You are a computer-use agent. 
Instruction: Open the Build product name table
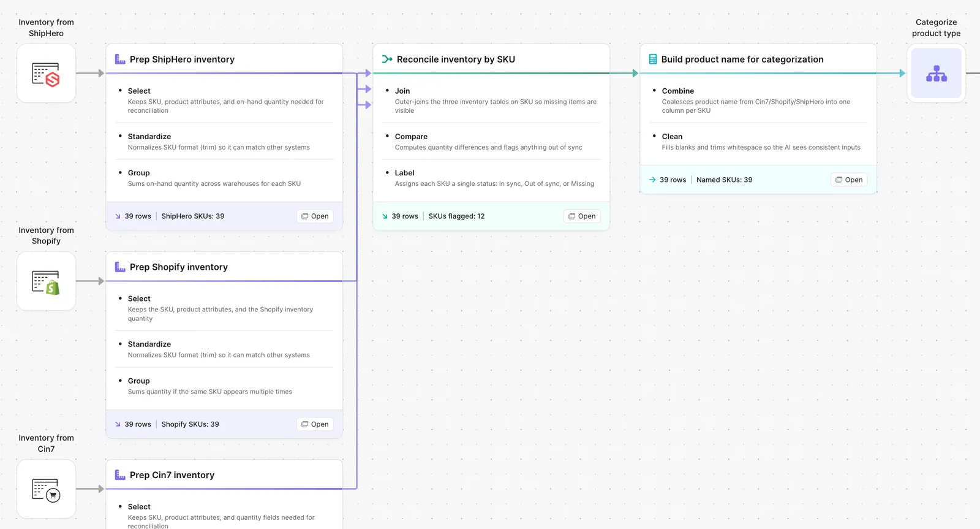(x=849, y=180)
